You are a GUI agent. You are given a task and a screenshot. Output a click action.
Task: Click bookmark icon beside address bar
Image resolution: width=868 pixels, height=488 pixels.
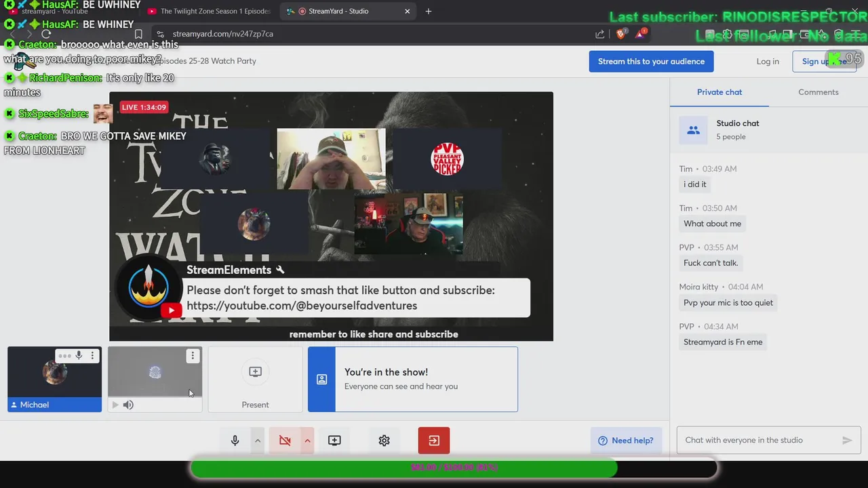[x=138, y=34]
